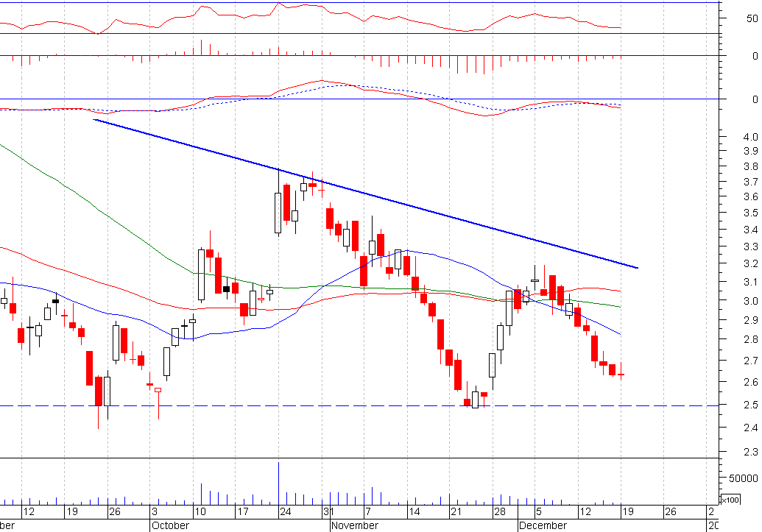Screen dimensions: 762x532
Task: Click the 3.9 price axis label
Action: point(751,151)
